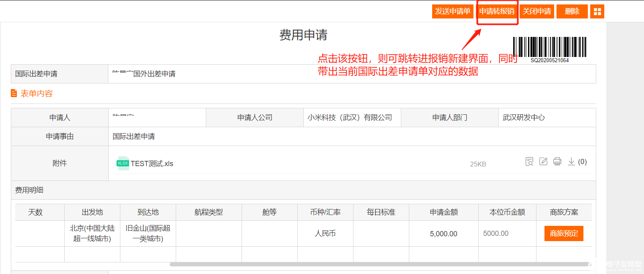
Task: Click the 费用申请 page title
Action: click(x=303, y=35)
